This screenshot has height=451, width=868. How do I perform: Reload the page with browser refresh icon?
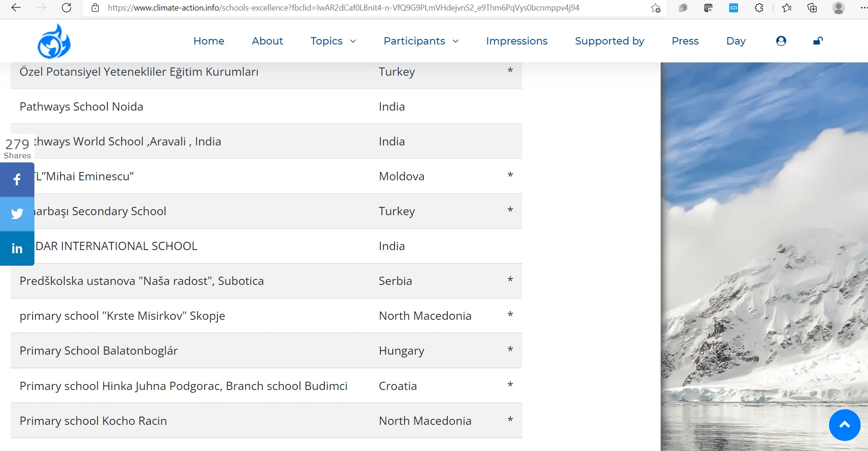tap(67, 8)
